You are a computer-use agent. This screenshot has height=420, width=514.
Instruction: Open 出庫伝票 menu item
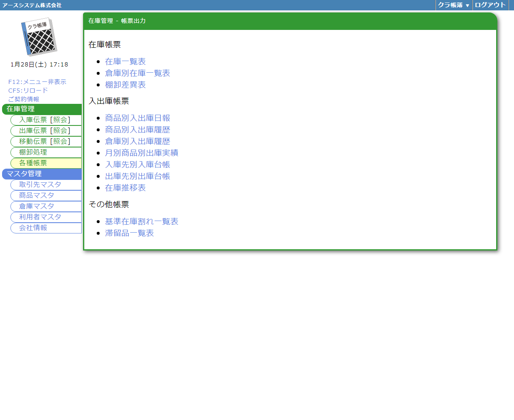click(33, 130)
